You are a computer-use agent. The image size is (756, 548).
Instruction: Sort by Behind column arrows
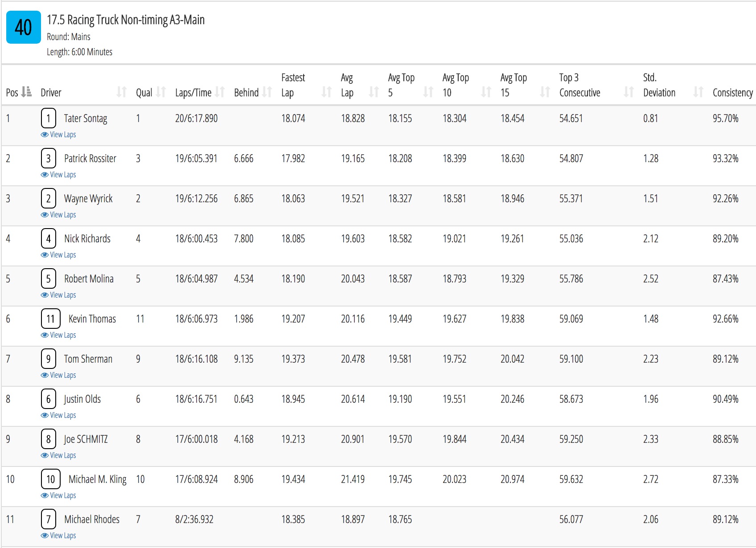click(x=267, y=92)
